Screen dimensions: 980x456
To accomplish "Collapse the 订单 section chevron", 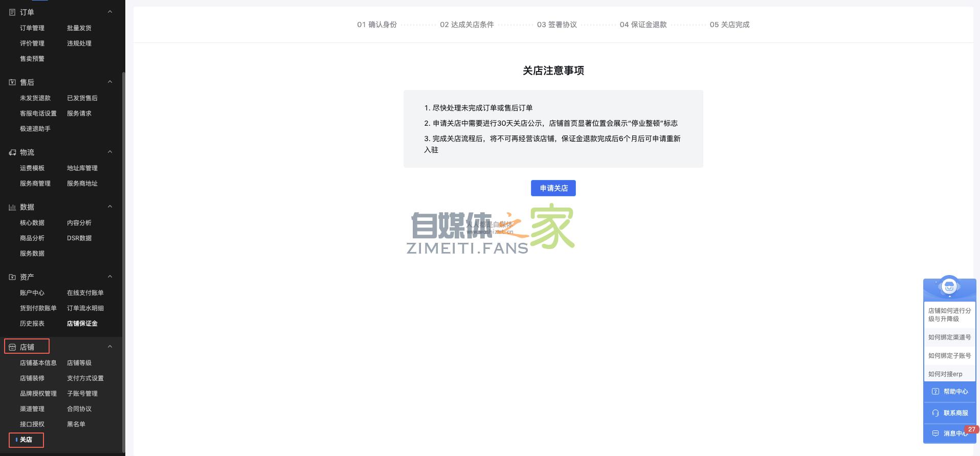I will pos(109,12).
